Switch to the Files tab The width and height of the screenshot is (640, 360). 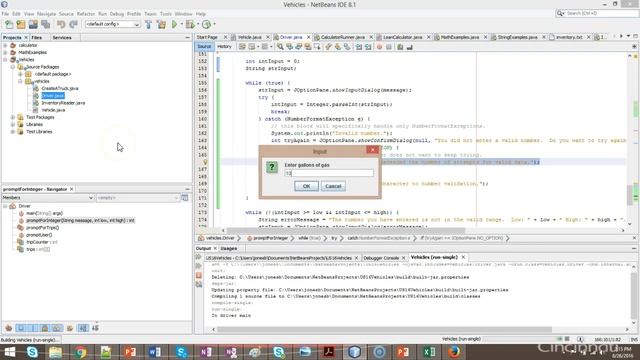[x=37, y=38]
